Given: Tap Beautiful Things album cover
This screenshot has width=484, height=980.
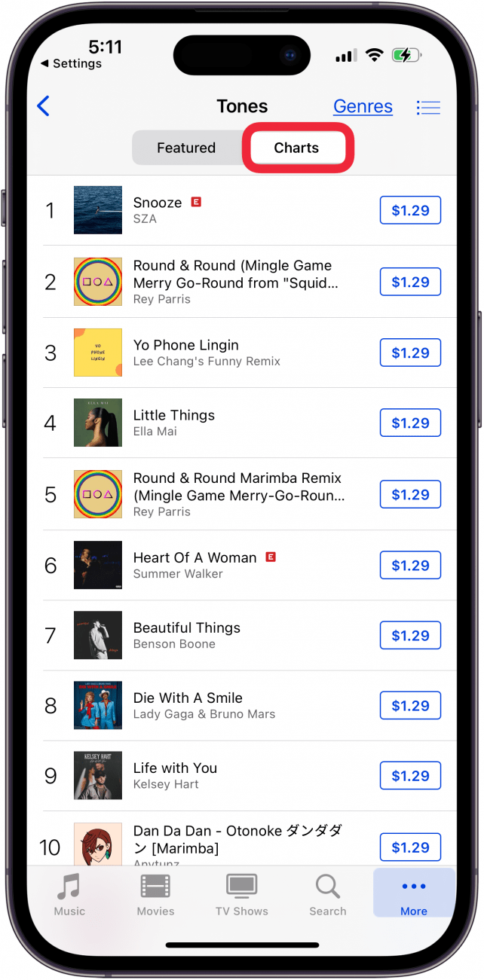Looking at the screenshot, I should [x=98, y=635].
